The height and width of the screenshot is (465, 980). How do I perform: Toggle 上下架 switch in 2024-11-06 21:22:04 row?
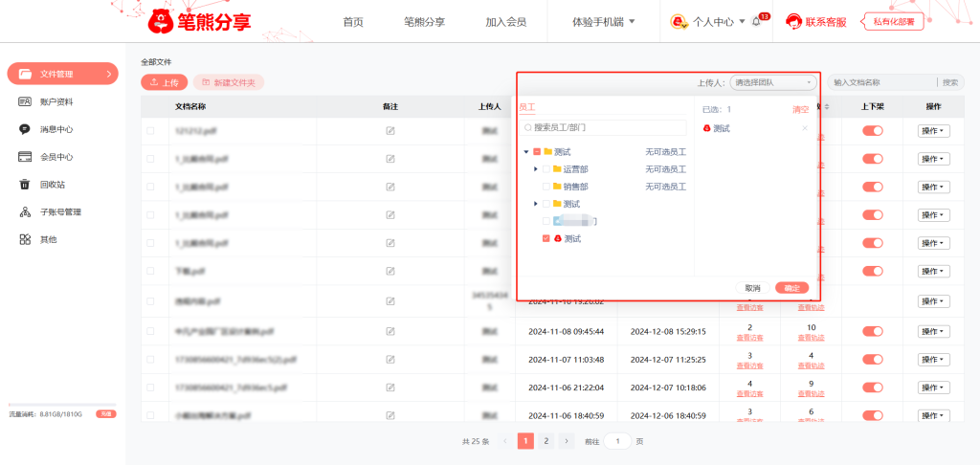(873, 387)
